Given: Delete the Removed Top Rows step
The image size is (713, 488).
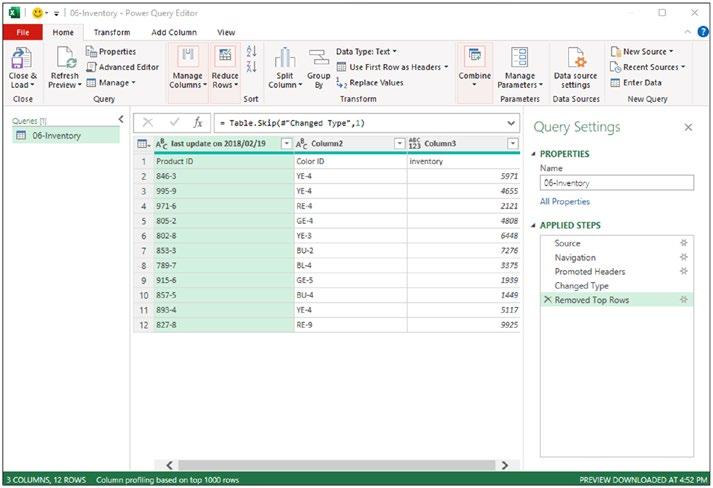Looking at the screenshot, I should pyautogui.click(x=547, y=300).
